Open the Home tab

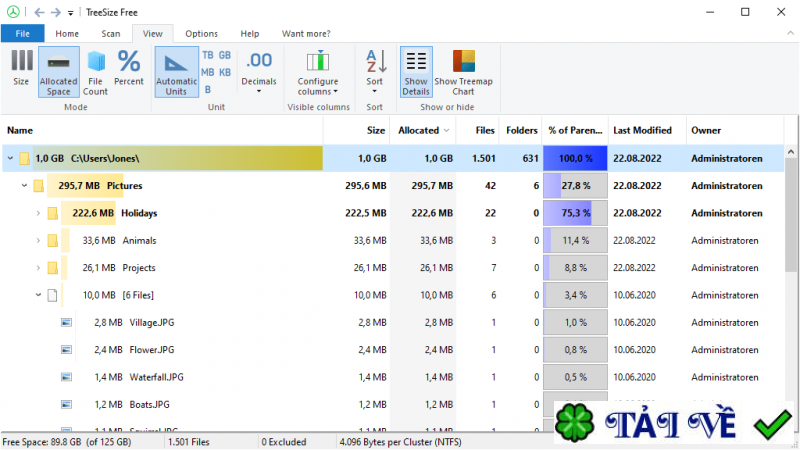point(67,34)
